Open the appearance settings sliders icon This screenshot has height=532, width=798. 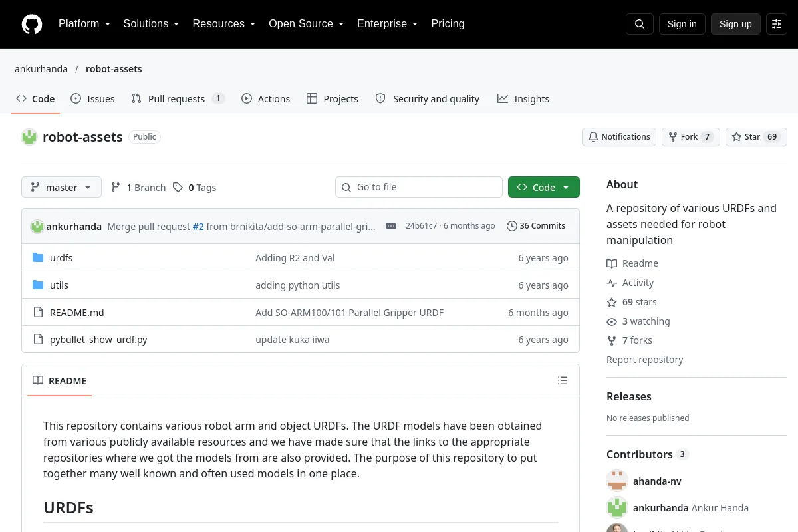[x=777, y=24]
